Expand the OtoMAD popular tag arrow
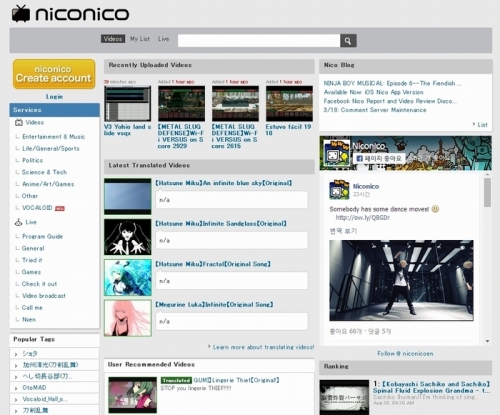Screen dimensions: 500x415 [16, 388]
